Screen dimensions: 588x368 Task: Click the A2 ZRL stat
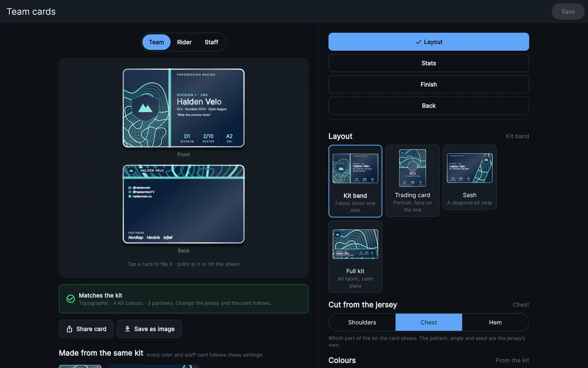[x=229, y=138]
